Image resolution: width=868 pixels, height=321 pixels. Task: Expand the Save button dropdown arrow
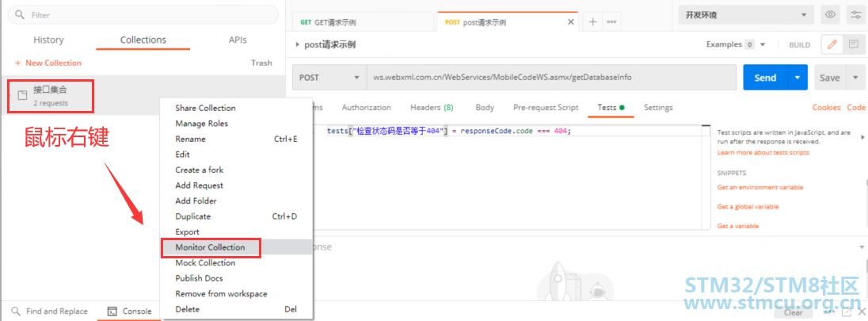click(855, 78)
